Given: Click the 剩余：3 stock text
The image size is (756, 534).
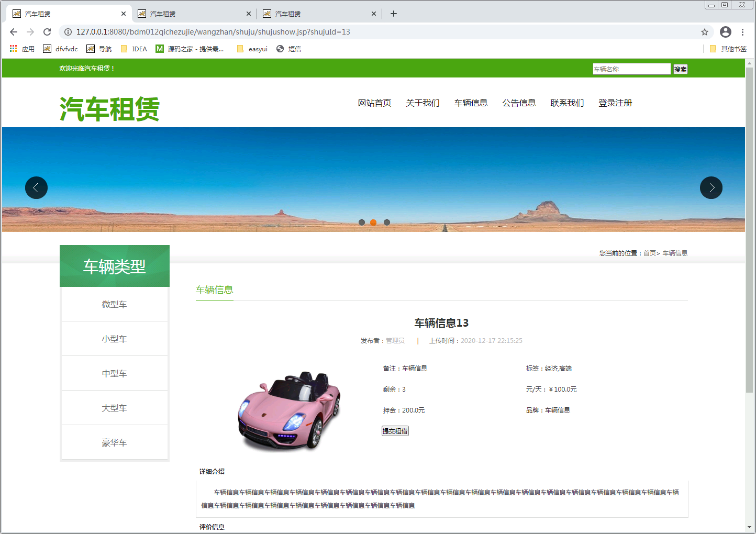Looking at the screenshot, I should tap(394, 390).
